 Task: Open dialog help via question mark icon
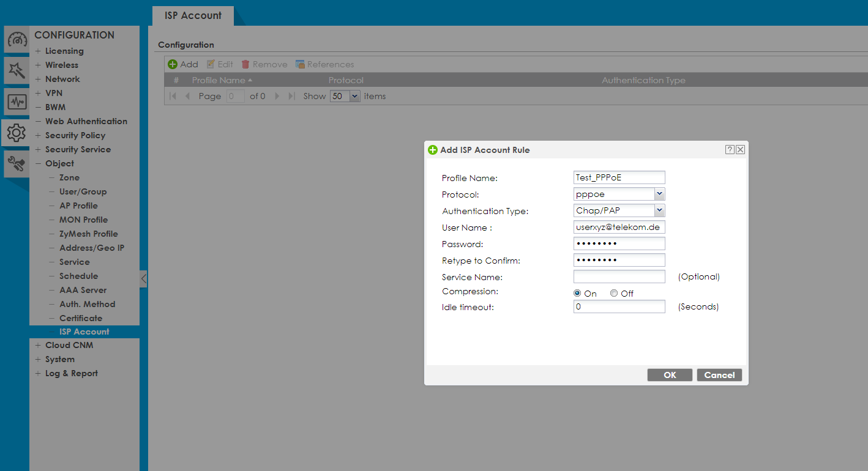(x=729, y=149)
